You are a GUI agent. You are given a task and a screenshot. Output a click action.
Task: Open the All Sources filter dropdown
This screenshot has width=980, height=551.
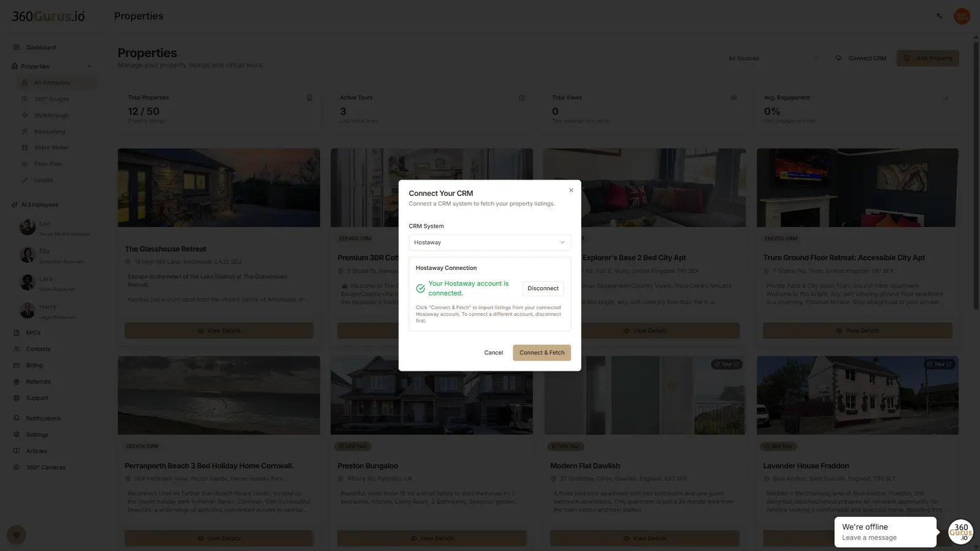pyautogui.click(x=773, y=58)
